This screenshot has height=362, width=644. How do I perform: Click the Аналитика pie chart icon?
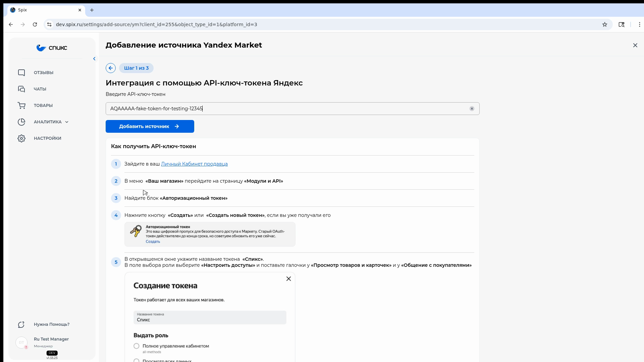pos(21,122)
